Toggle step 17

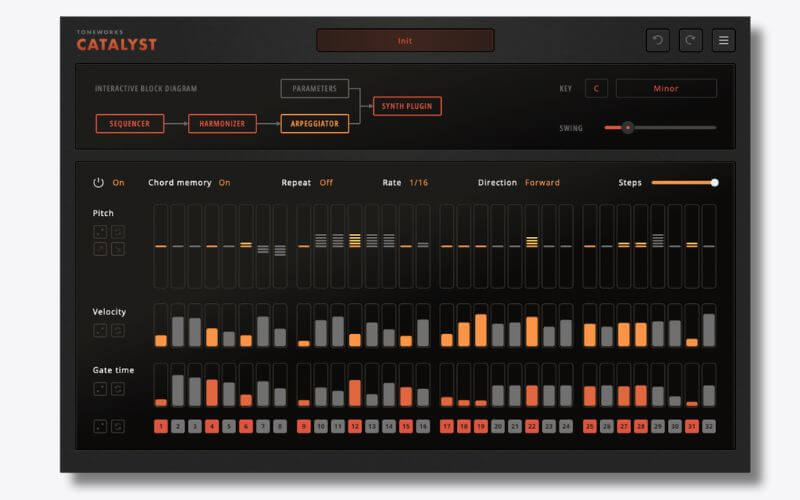[x=446, y=426]
